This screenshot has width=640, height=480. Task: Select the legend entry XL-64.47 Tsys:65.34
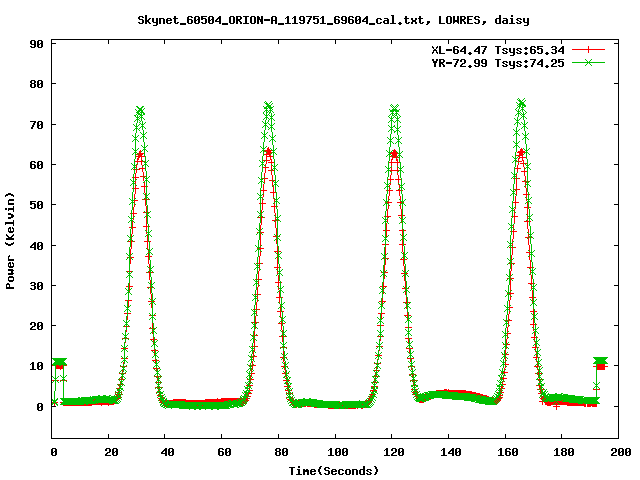tap(498, 50)
